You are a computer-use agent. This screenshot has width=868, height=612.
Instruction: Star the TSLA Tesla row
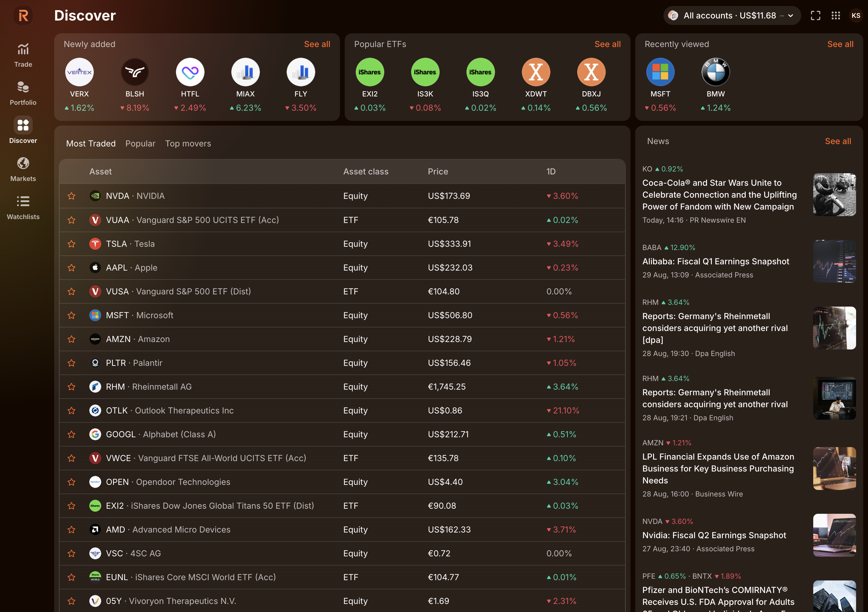click(x=71, y=244)
